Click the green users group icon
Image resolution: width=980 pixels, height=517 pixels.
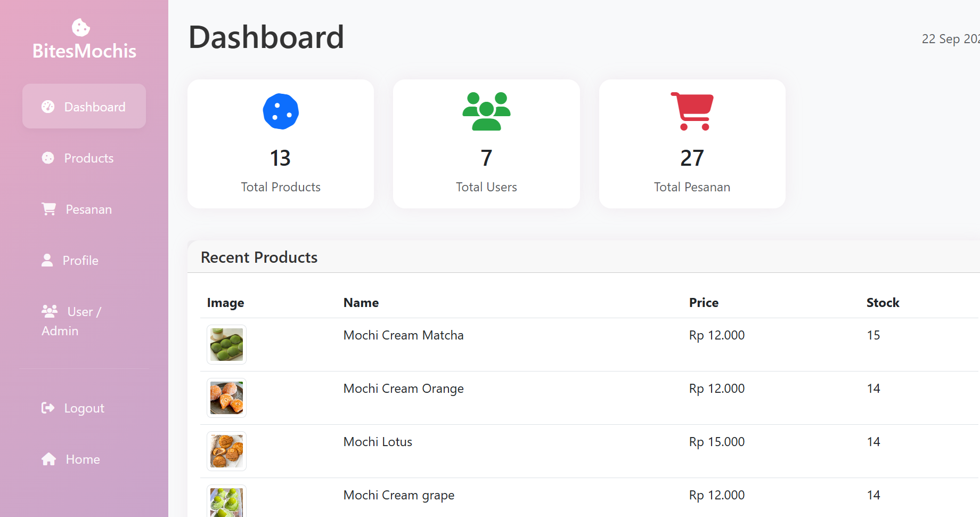[486, 111]
